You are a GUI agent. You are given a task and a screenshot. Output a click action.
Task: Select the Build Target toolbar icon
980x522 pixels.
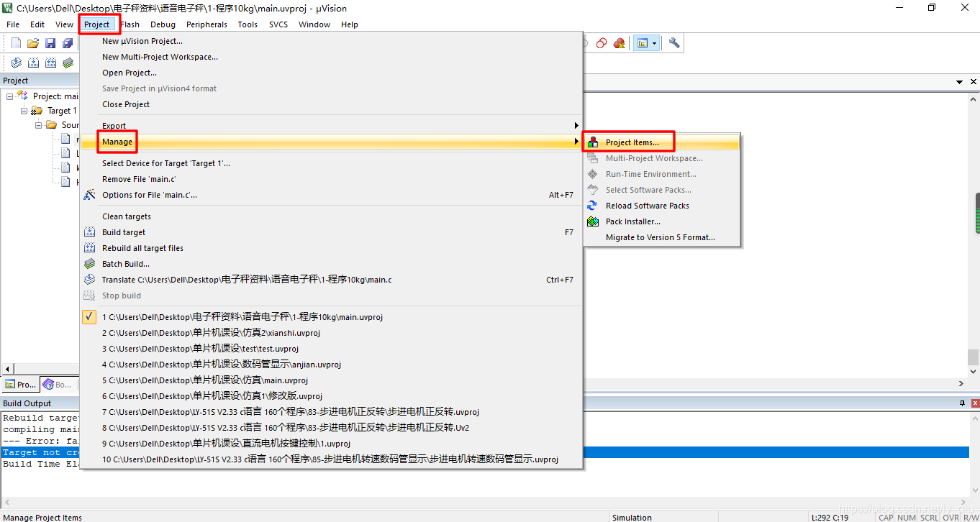point(33,63)
